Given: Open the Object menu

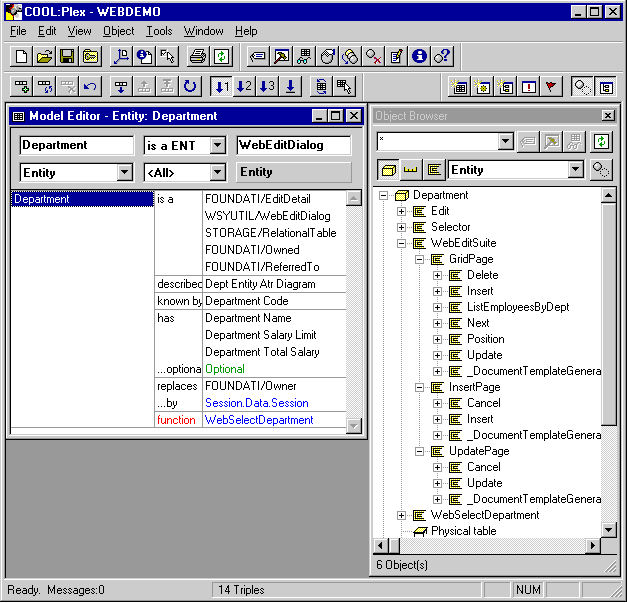Looking at the screenshot, I should (x=118, y=31).
